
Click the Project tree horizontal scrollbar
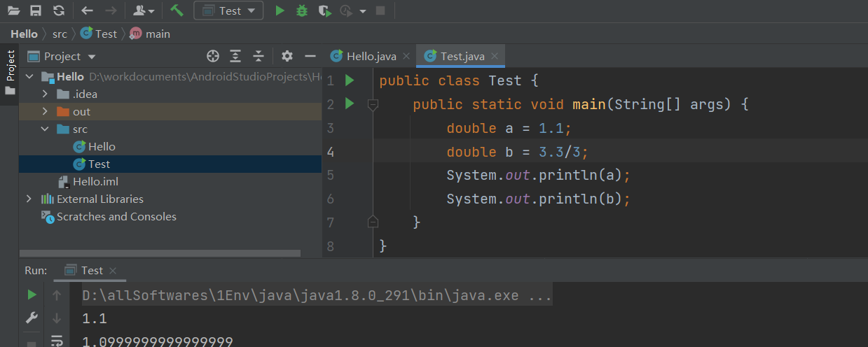pos(160,253)
